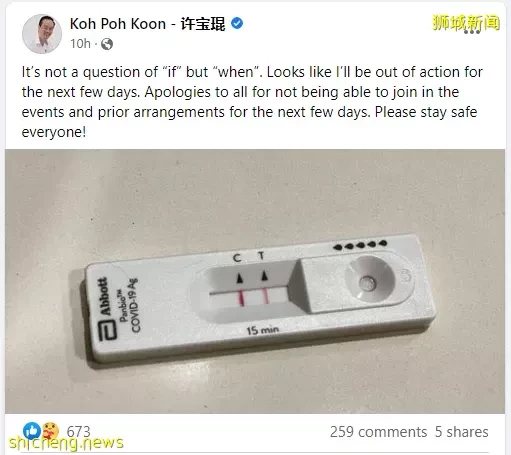The height and width of the screenshot is (455, 511).
Task: Click the blue verified badge icon
Action: click(237, 24)
